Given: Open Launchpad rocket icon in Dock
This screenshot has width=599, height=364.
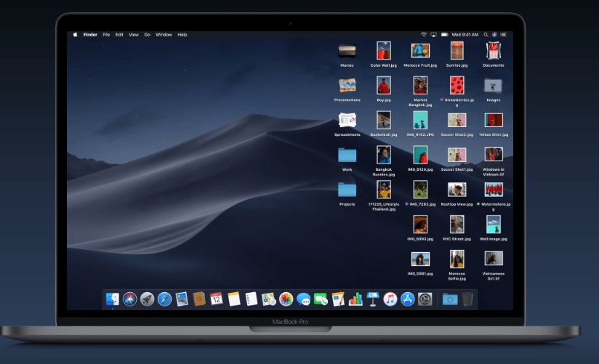Looking at the screenshot, I should pyautogui.click(x=148, y=299).
